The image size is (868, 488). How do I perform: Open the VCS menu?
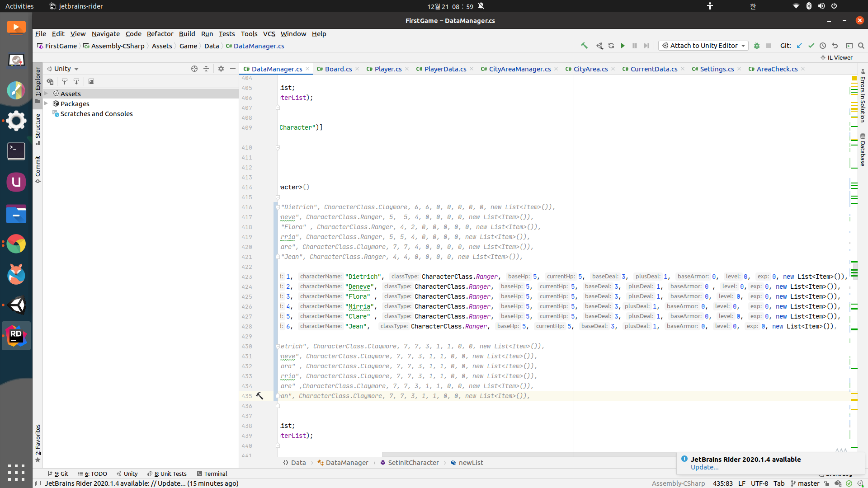click(269, 34)
